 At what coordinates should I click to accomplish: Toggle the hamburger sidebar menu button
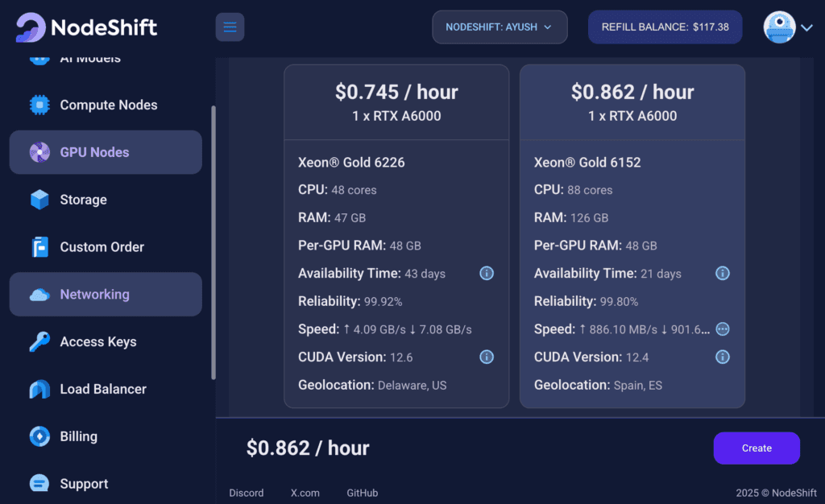(x=230, y=27)
